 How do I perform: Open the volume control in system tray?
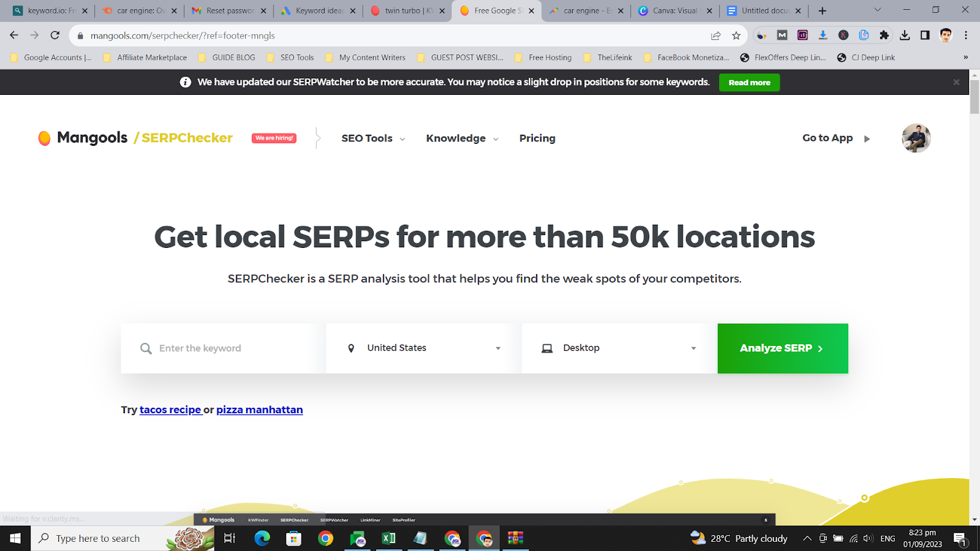click(868, 539)
